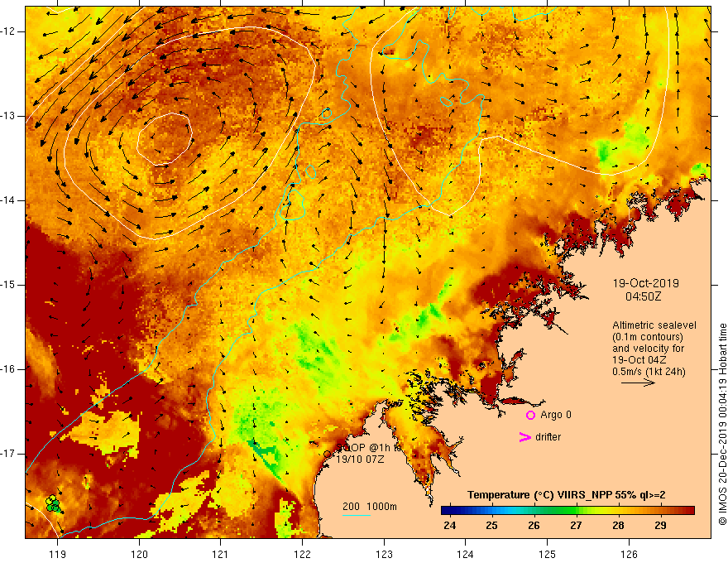This screenshot has width=728, height=563.
Task: Click the '28' colorbar tick label
Action: coord(618,526)
